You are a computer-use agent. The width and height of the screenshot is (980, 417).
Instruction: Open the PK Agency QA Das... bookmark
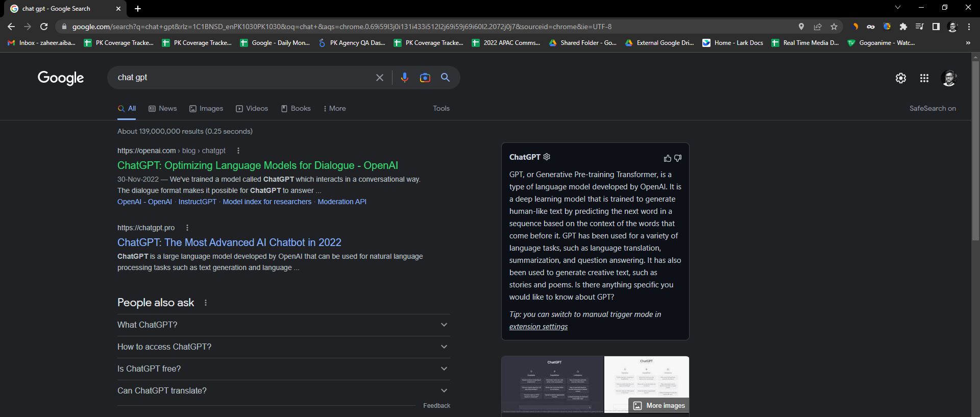pos(352,43)
